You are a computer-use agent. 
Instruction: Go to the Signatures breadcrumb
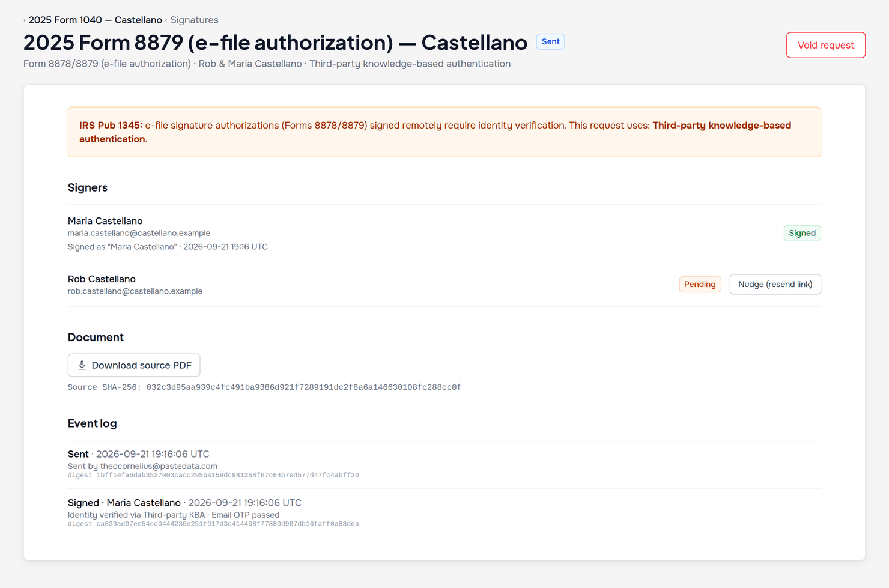pos(194,20)
